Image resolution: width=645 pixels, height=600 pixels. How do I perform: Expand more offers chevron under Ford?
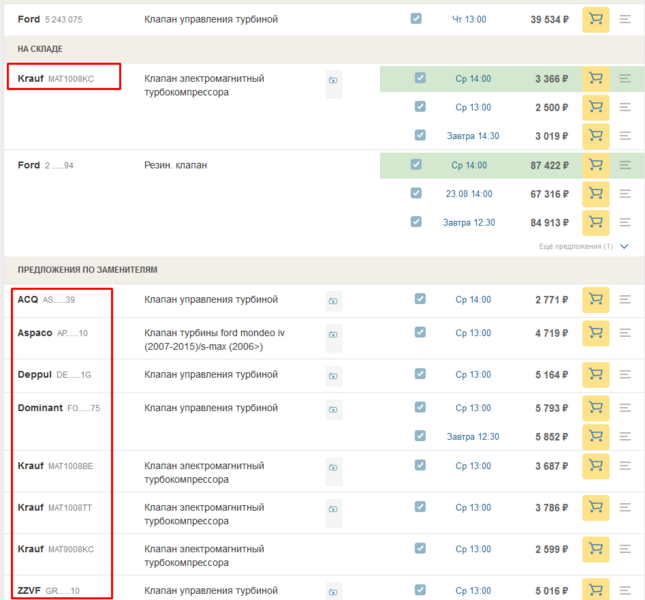click(624, 246)
